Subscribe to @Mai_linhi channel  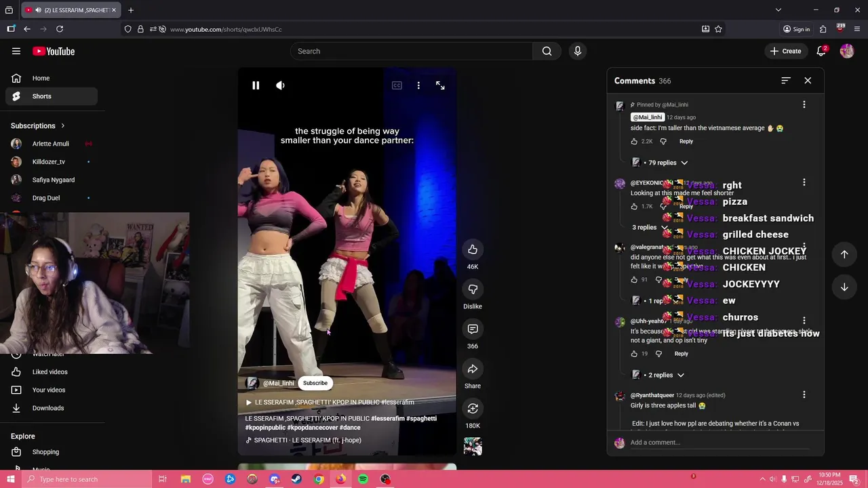pyautogui.click(x=315, y=383)
